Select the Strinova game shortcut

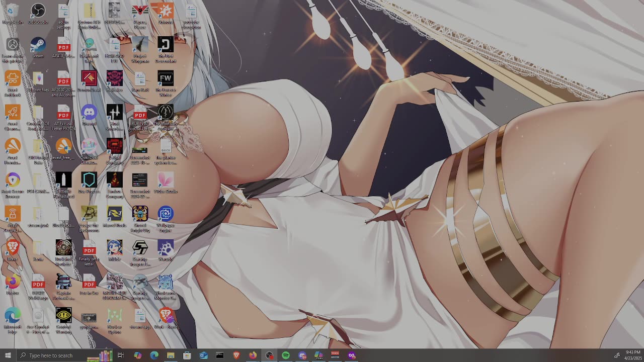click(166, 14)
